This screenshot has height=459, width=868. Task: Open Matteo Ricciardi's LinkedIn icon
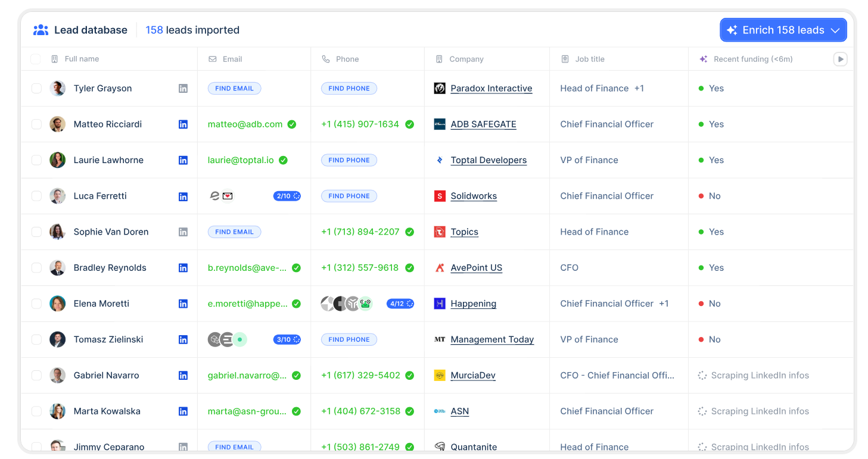click(183, 124)
